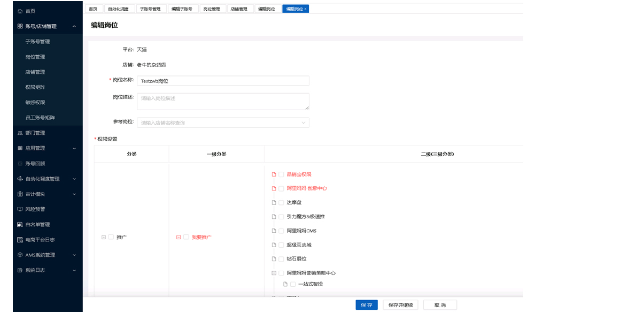The height and width of the screenshot is (313, 644).
Task: Click the 保存 button
Action: click(x=366, y=305)
